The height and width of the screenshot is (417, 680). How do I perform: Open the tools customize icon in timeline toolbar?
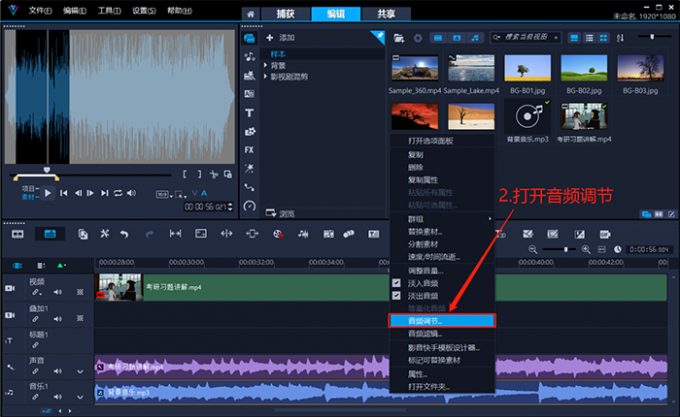(104, 233)
